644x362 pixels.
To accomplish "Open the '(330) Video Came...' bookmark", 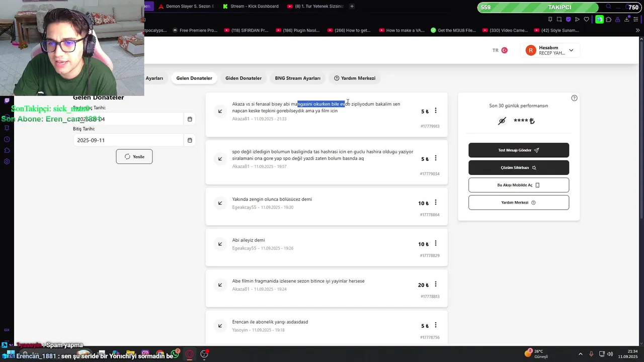I will pos(505,30).
